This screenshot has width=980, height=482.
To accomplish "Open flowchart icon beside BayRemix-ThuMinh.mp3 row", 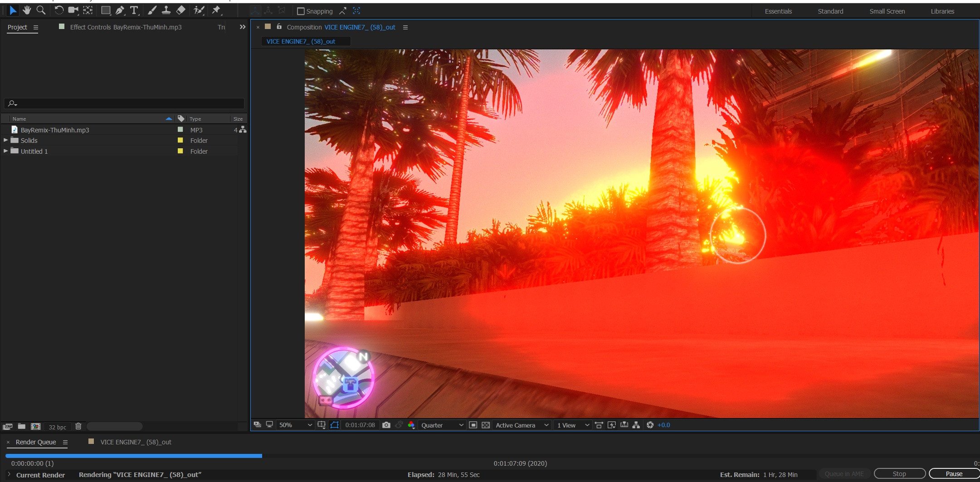I will [243, 130].
